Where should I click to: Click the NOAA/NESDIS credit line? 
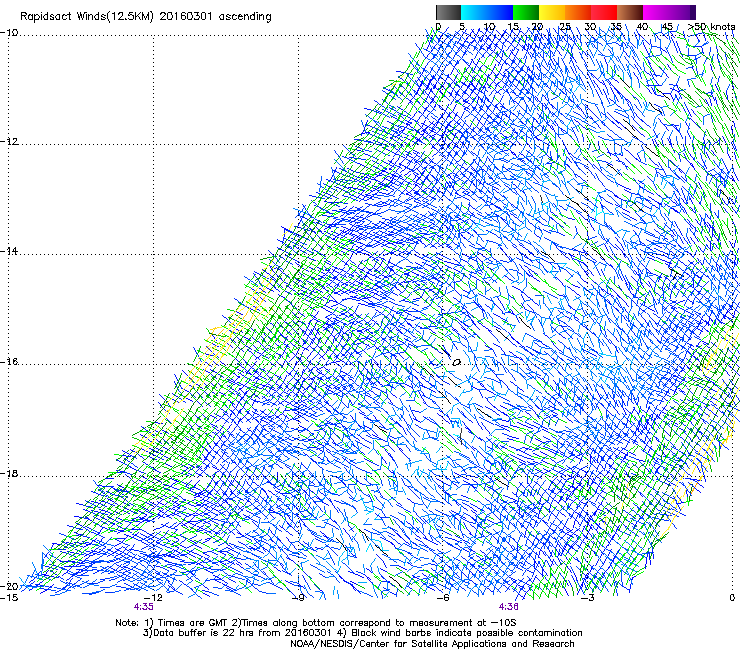pyautogui.click(x=432, y=644)
